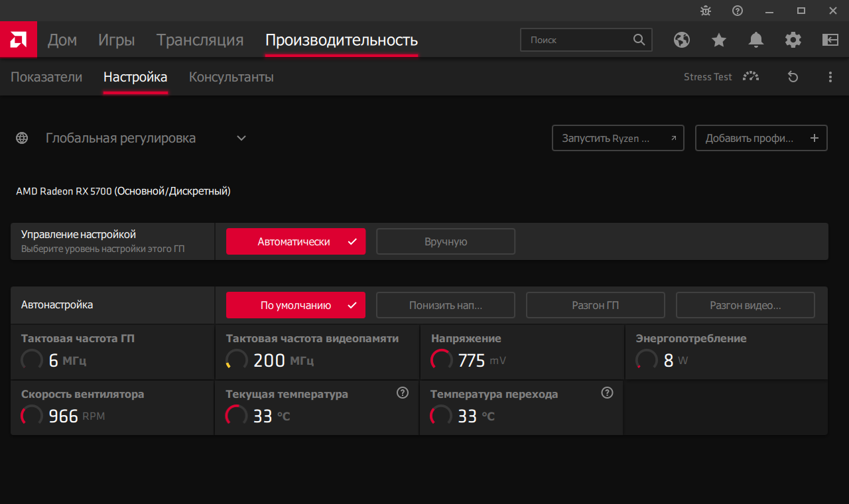The image size is (849, 504).
Task: Click the AMD logo icon
Action: 19,40
